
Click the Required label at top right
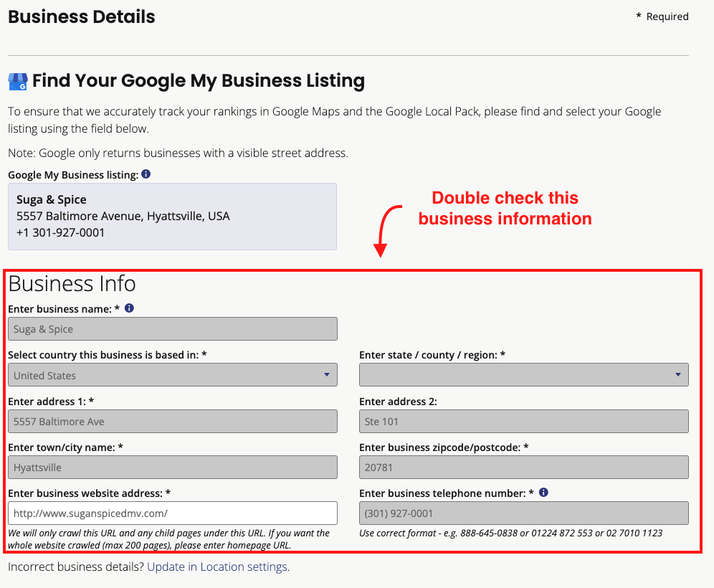pos(662,16)
